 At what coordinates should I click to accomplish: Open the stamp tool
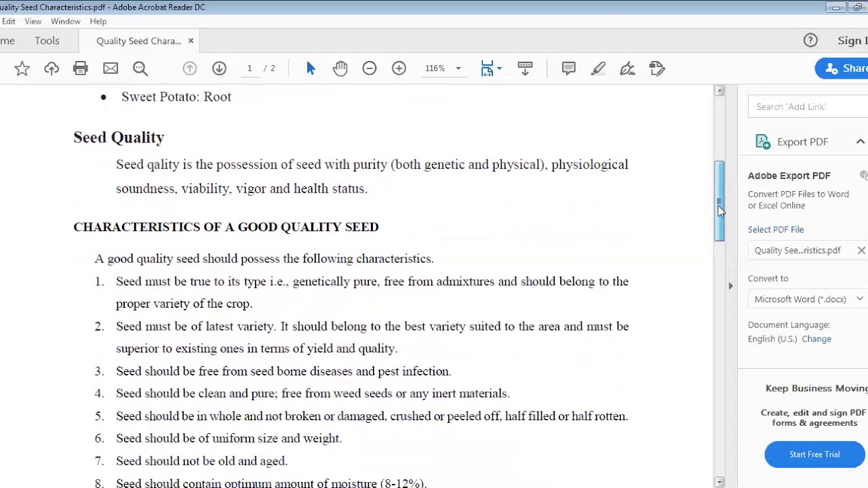pos(656,68)
